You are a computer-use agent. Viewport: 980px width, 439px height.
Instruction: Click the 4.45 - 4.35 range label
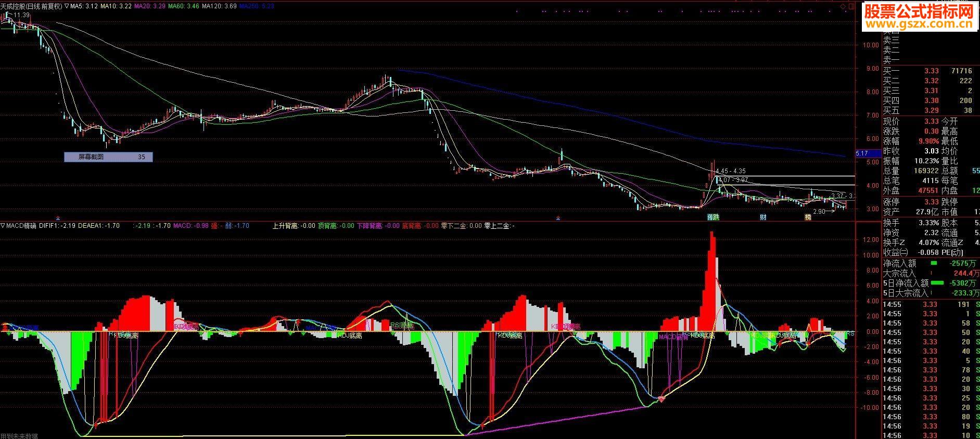(x=731, y=171)
